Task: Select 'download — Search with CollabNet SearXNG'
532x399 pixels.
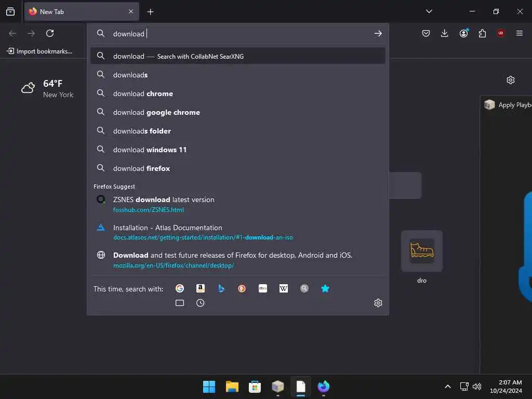Action: pyautogui.click(x=238, y=56)
